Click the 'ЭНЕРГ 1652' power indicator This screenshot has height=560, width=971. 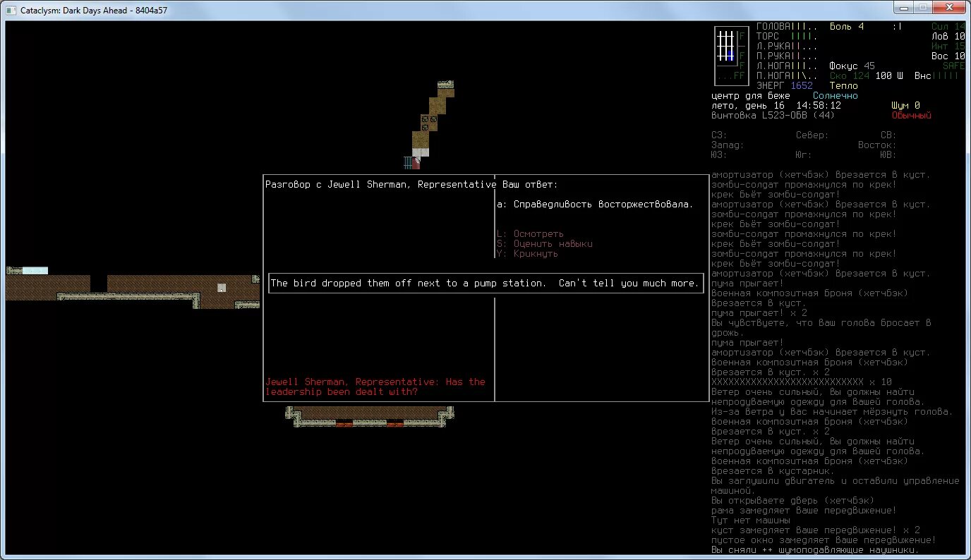click(x=785, y=86)
